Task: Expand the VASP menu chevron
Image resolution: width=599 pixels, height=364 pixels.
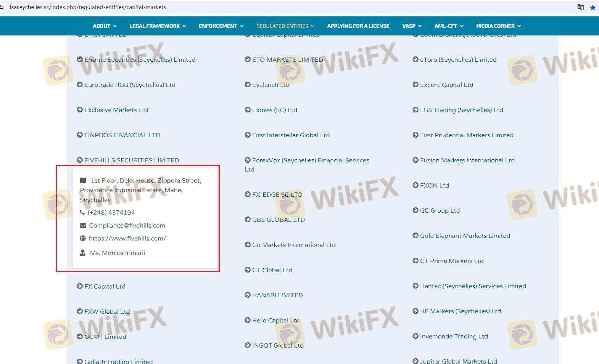Action: [420, 26]
